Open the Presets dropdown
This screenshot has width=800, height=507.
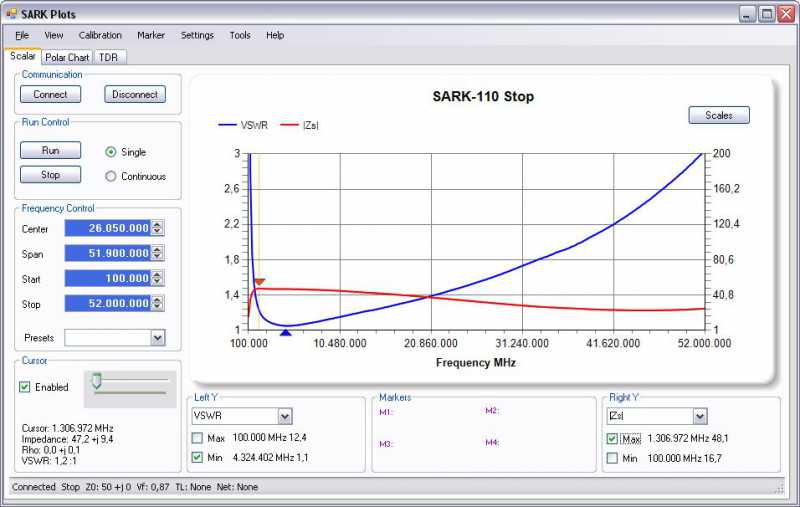click(x=158, y=338)
